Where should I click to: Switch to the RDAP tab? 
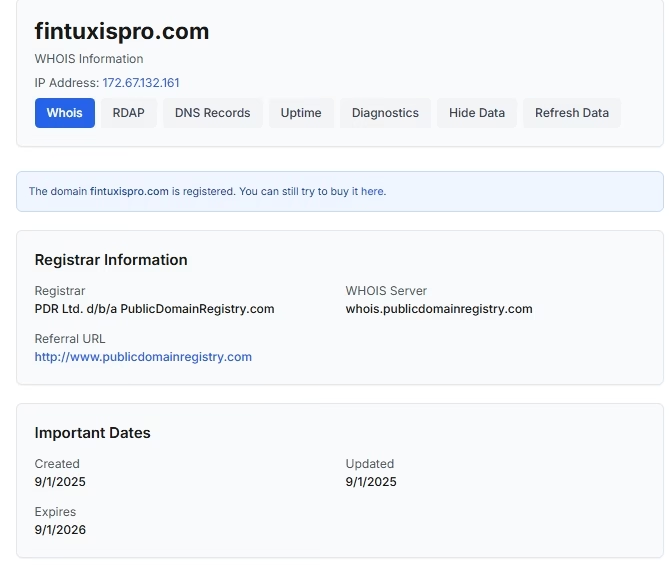tap(128, 113)
